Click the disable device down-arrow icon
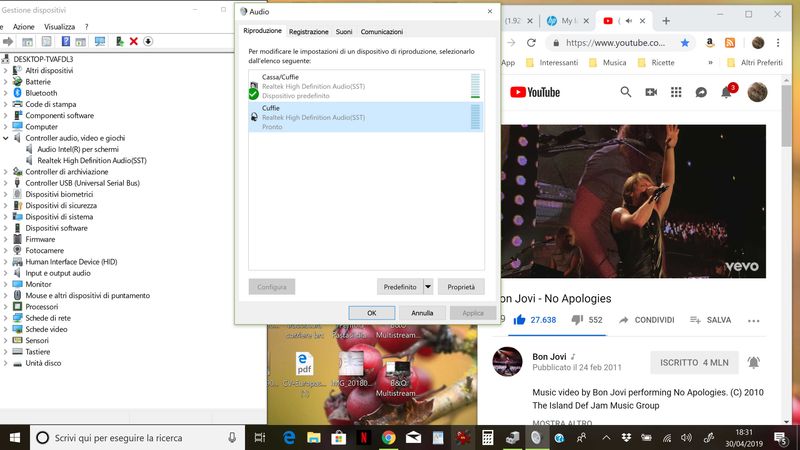The image size is (800, 450). (148, 41)
